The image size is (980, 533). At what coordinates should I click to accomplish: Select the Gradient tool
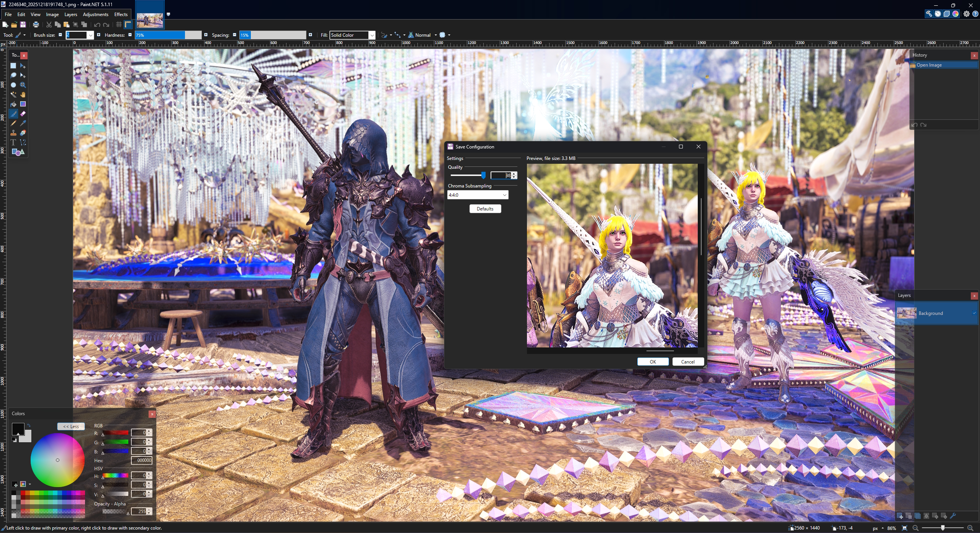(23, 104)
